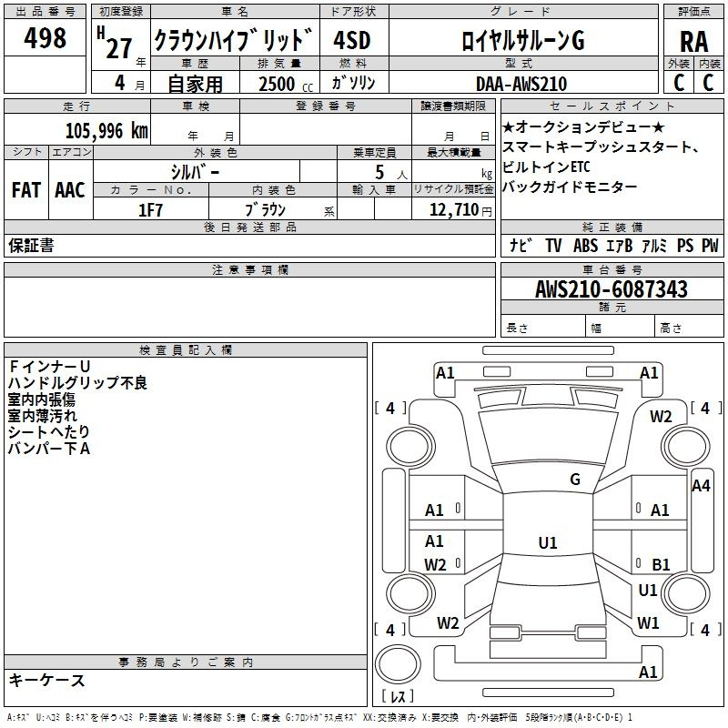Select the キーケース office notice entry
This screenshot has width=728, height=728.
click(x=47, y=680)
